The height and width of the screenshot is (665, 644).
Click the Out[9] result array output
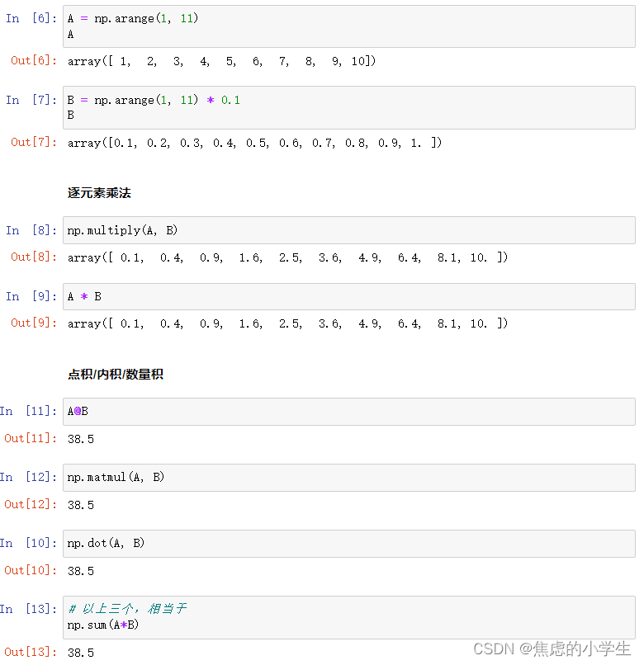287,323
